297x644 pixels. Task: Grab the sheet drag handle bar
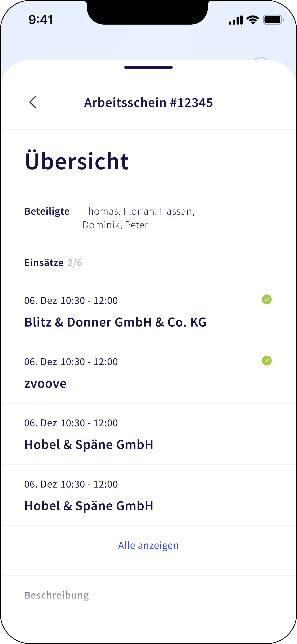[148, 67]
